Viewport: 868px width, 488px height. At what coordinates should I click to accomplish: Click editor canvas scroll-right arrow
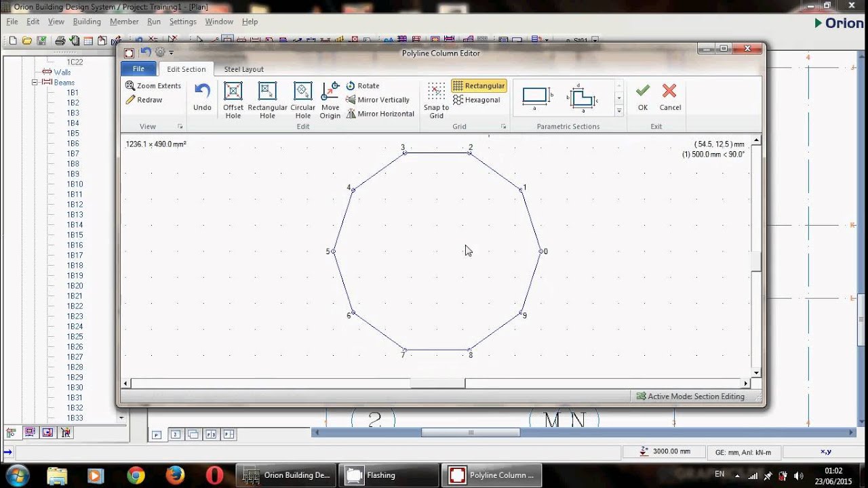click(747, 383)
